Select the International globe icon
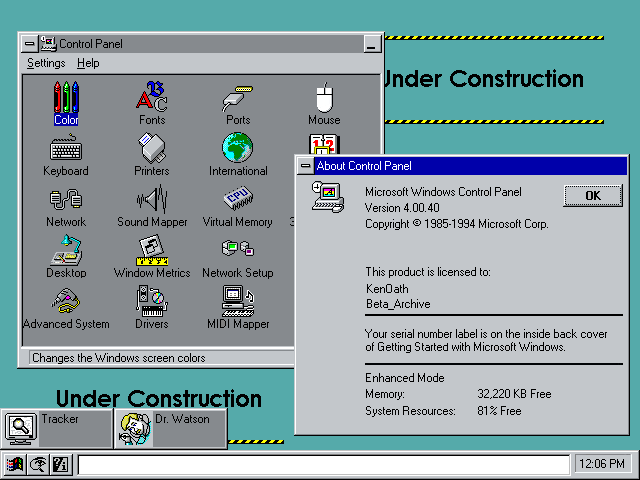 point(238,150)
